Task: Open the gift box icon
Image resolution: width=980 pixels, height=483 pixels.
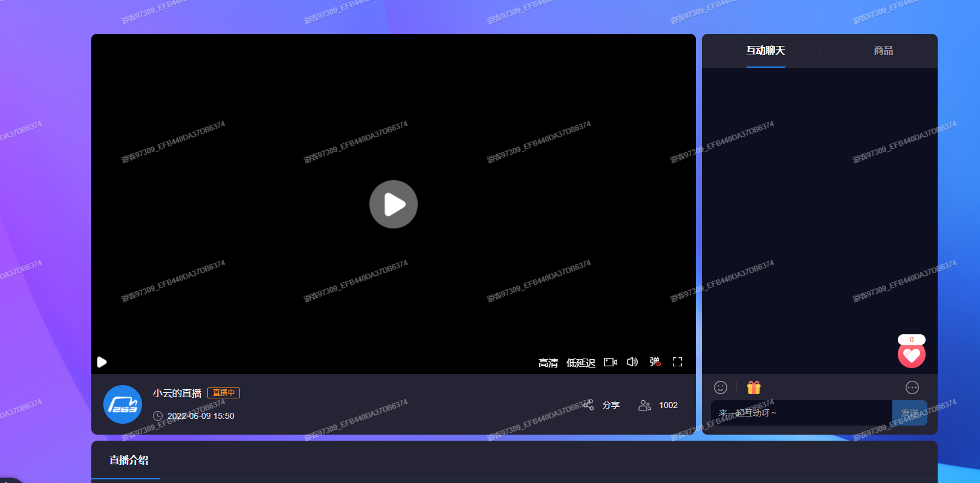Action: (754, 387)
